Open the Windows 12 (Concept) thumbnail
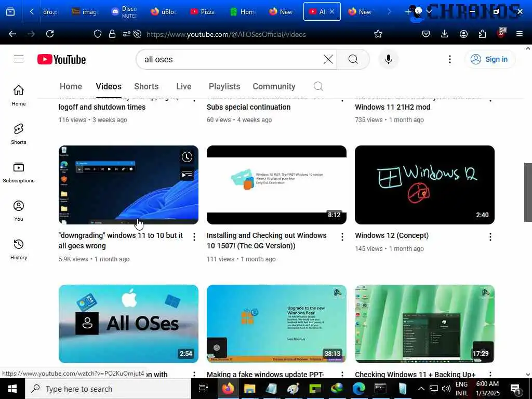 pyautogui.click(x=424, y=185)
